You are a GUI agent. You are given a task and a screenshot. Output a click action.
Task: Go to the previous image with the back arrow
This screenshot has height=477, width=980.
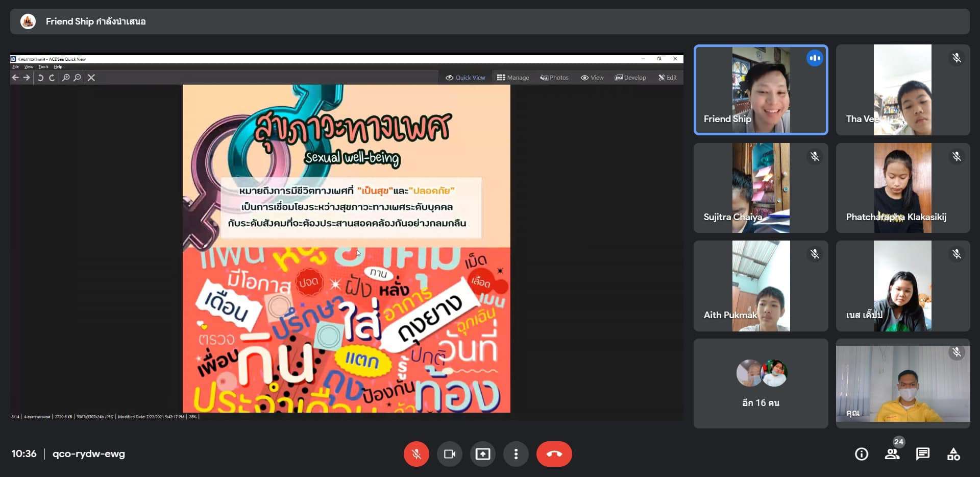(15, 78)
